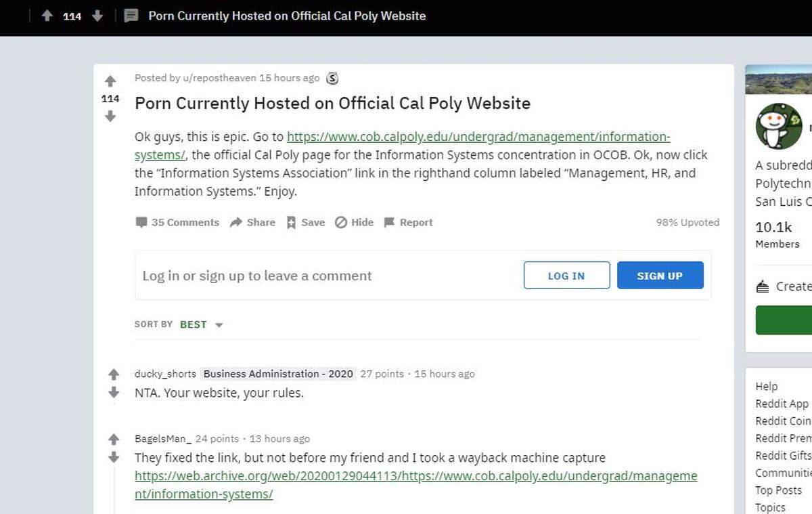
Task: Downvote the post below the 114 score
Action: (x=110, y=116)
